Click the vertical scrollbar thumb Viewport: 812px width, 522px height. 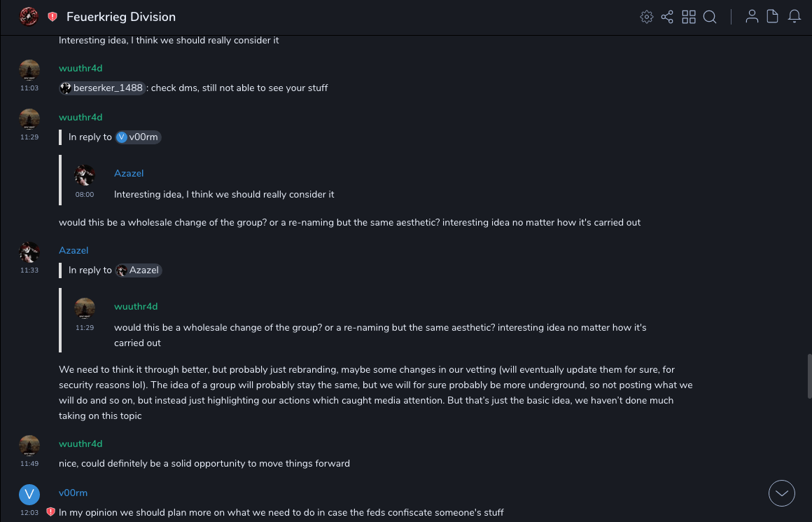point(808,376)
